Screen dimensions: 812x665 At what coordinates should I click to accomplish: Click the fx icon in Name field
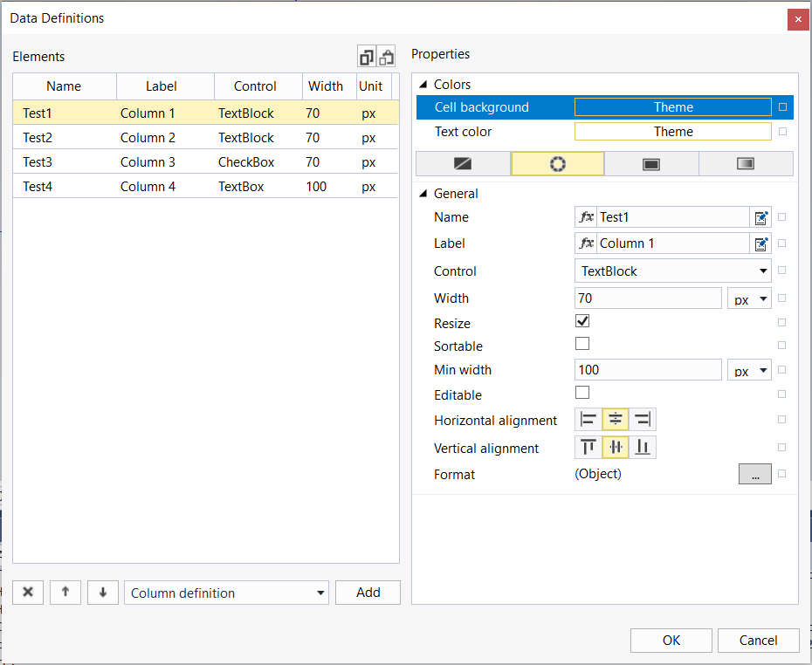[586, 217]
